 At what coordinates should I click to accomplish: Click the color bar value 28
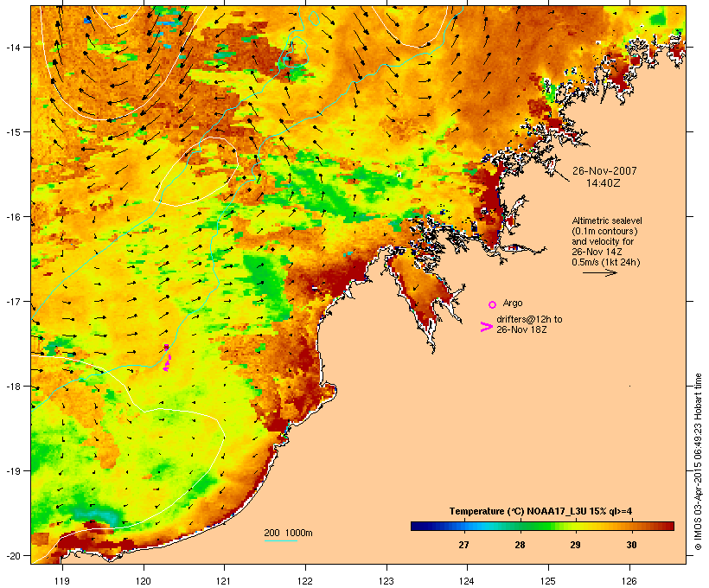tap(520, 545)
